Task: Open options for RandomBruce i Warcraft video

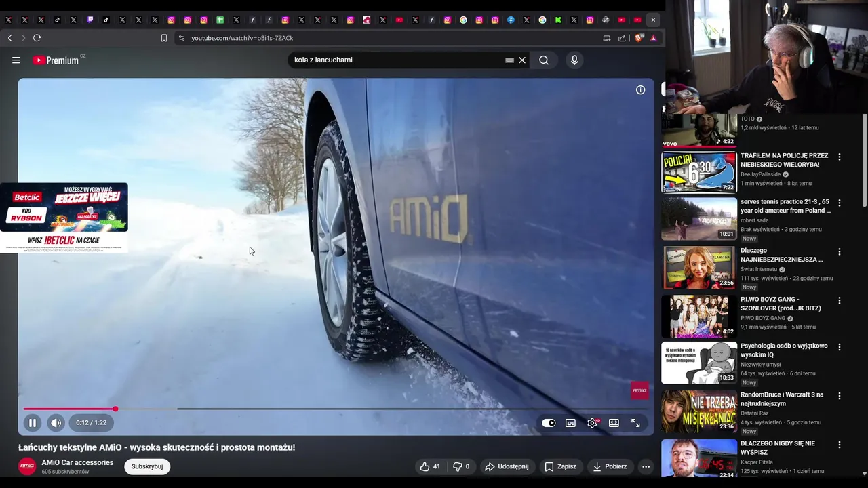Action: click(x=840, y=396)
